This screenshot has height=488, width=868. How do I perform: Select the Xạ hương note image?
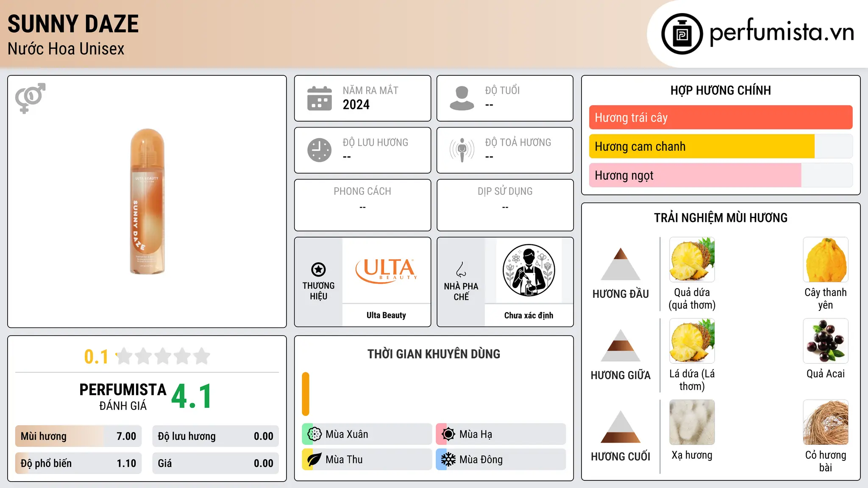tap(692, 422)
